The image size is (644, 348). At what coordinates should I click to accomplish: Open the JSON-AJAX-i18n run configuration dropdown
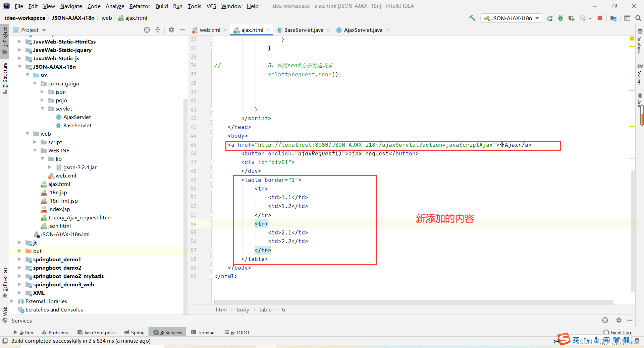click(511, 18)
